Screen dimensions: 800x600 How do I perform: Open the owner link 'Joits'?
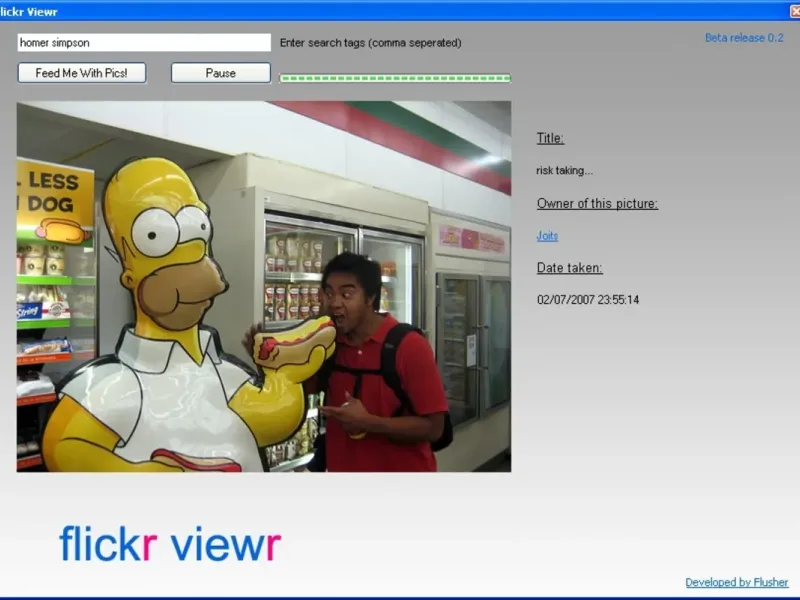click(x=547, y=236)
